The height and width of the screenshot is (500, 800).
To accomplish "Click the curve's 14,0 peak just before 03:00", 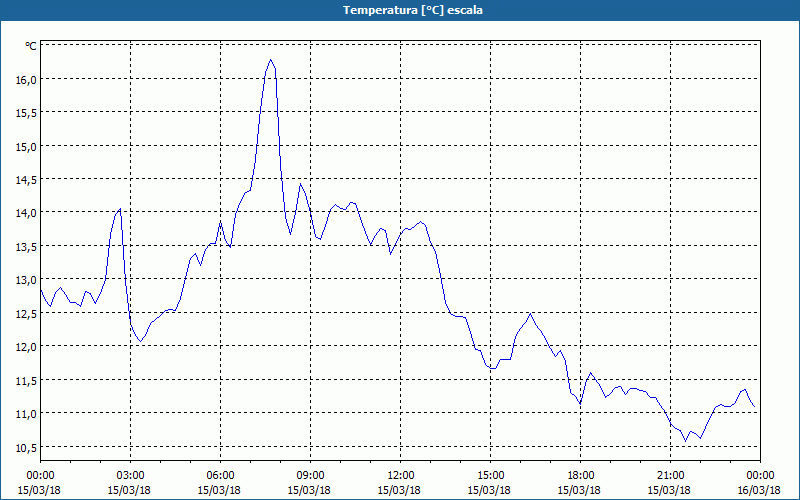I will pos(120,209).
